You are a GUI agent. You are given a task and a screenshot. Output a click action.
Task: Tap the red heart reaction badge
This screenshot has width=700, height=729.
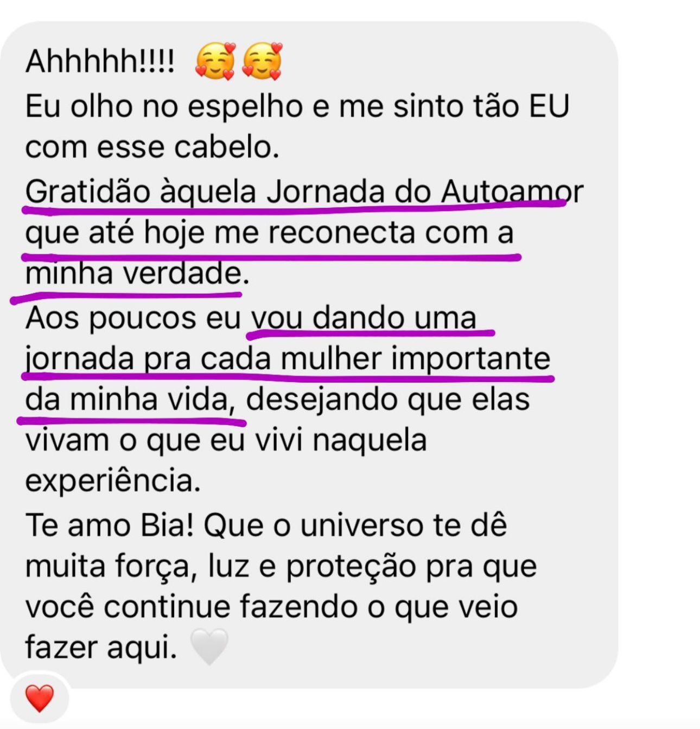point(40,698)
